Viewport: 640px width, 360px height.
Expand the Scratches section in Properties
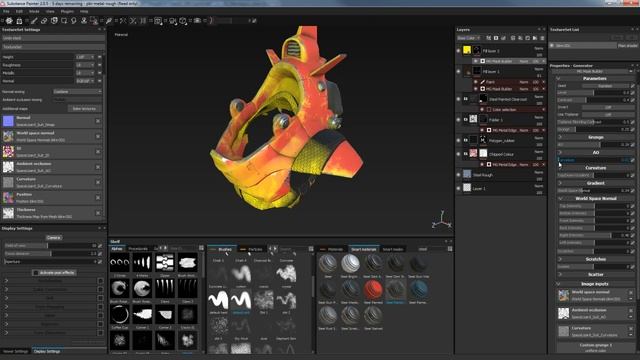pos(560,259)
